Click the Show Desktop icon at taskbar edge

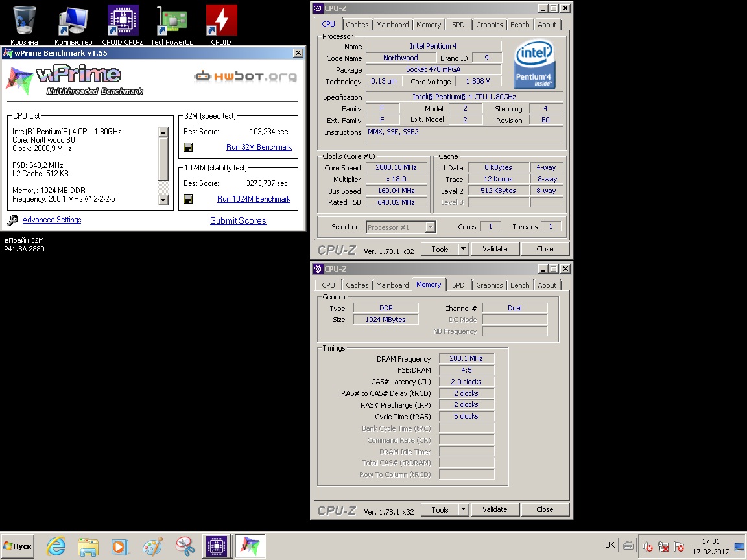(x=739, y=546)
